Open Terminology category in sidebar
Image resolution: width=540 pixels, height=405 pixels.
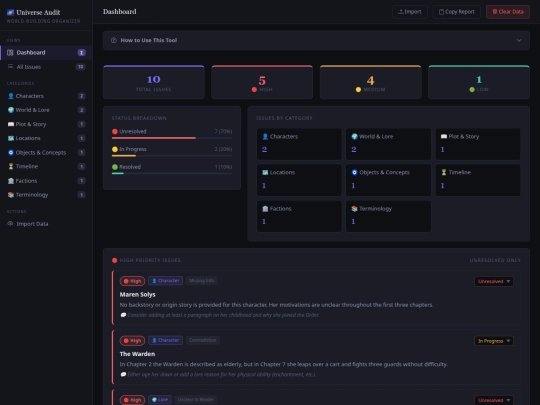click(x=46, y=195)
